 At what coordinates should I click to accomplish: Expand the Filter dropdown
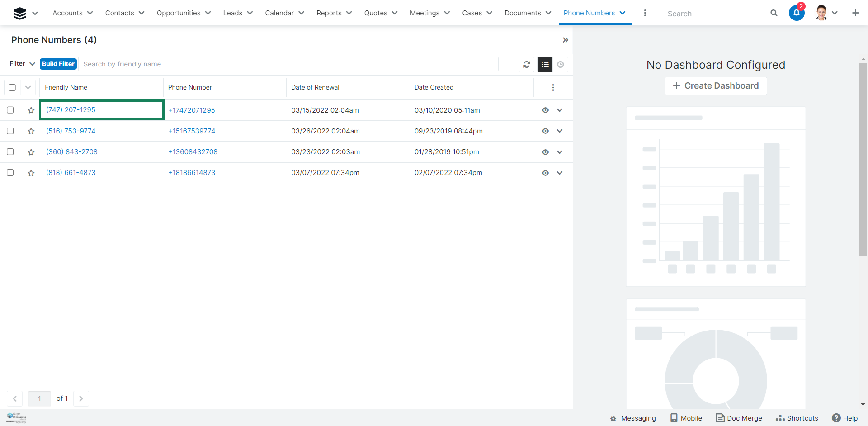[x=22, y=64]
